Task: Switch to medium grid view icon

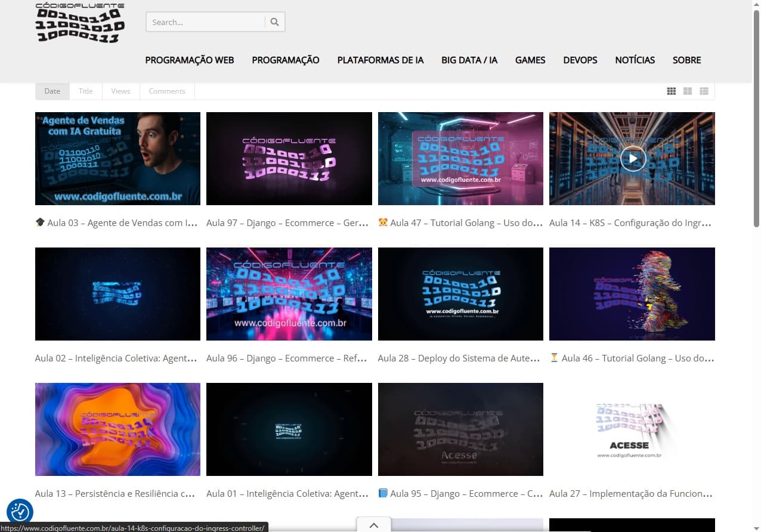Action: click(x=688, y=91)
